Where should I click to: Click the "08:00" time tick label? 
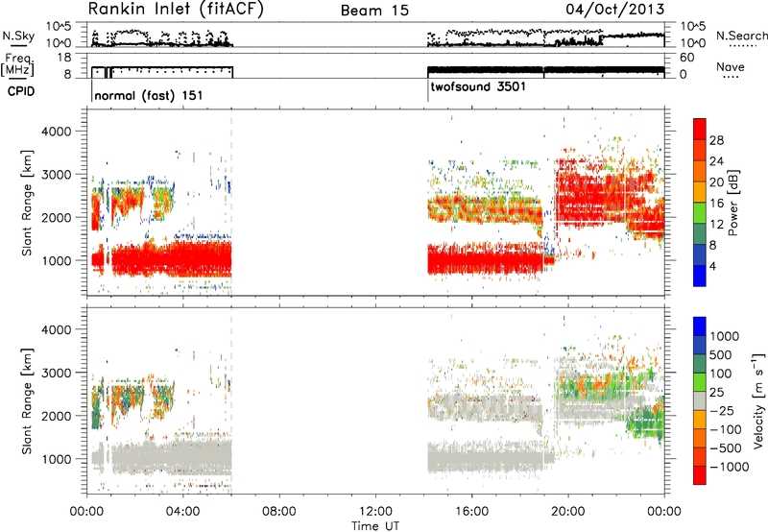(x=279, y=512)
